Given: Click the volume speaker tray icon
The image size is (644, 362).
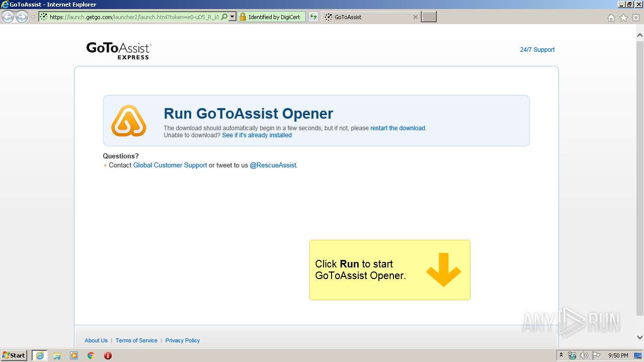Looking at the screenshot, I should pos(584,355).
